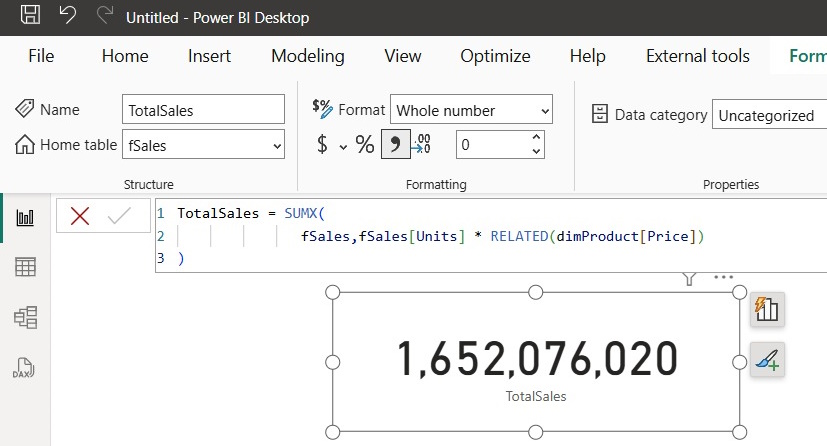
Task: Open the Format dropdown showing Whole number
Action: point(471,110)
